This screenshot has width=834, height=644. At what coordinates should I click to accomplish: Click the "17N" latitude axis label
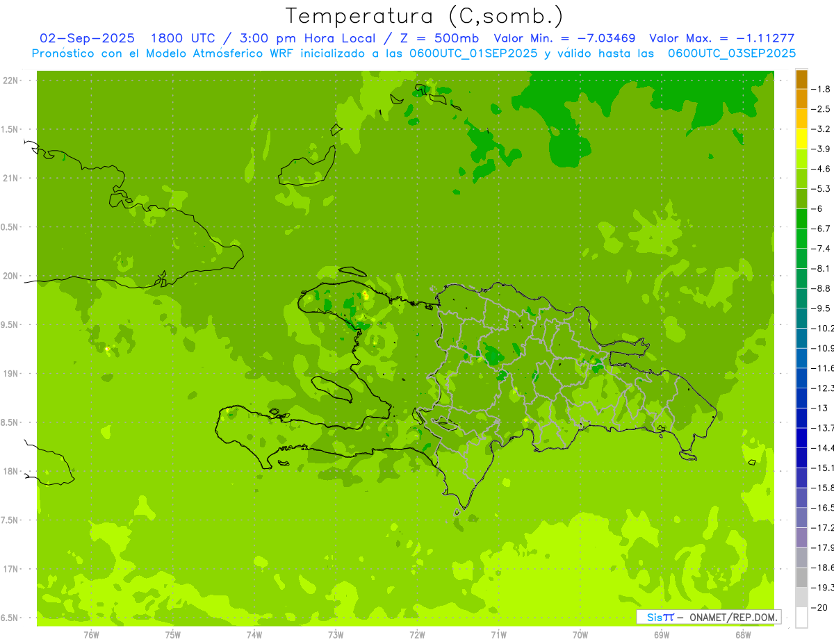click(x=11, y=569)
